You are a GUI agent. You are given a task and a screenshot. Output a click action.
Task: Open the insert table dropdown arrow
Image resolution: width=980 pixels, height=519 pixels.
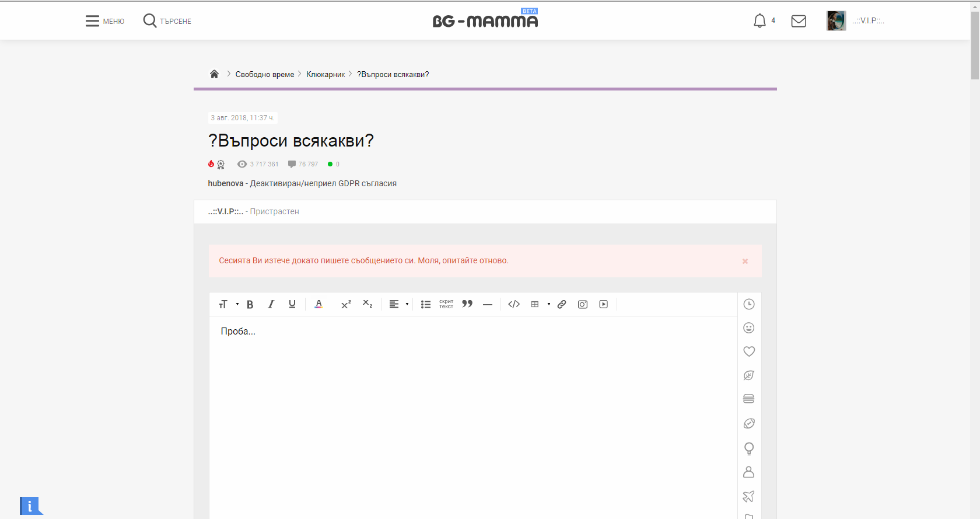point(549,304)
